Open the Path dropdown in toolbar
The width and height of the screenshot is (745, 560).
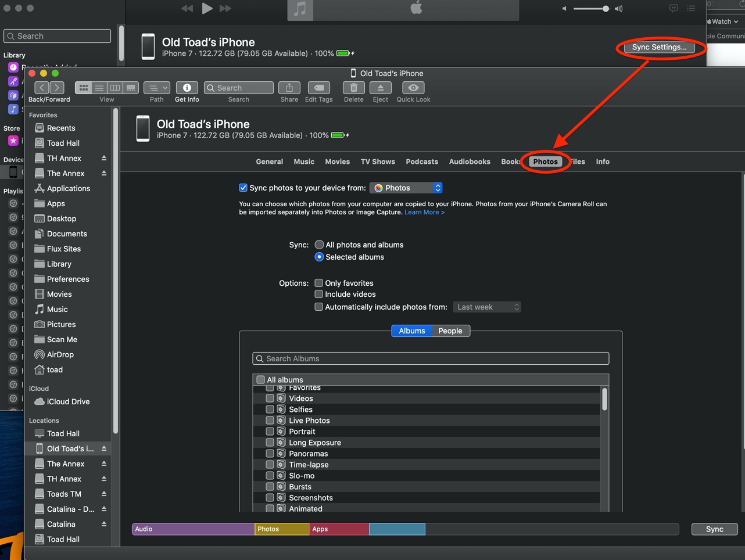(157, 88)
